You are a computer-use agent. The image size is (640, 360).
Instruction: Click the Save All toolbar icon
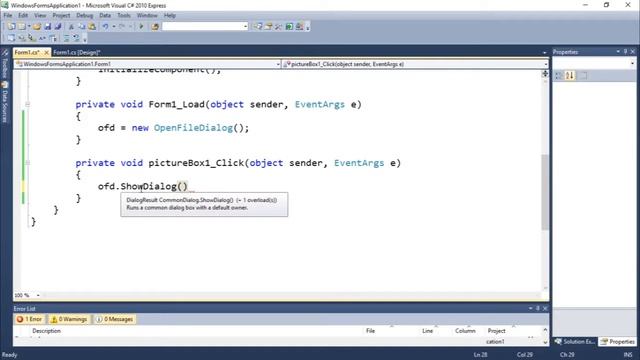(58, 27)
